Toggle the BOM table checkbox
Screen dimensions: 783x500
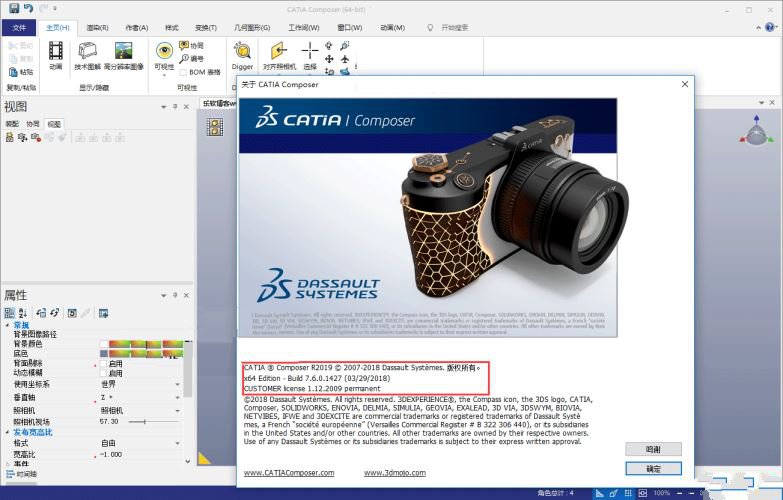tap(183, 72)
